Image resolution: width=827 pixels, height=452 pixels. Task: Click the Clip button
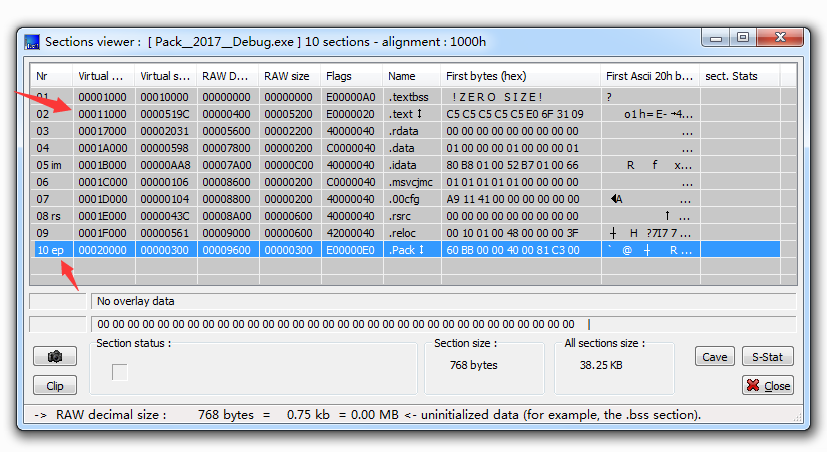[x=55, y=386]
